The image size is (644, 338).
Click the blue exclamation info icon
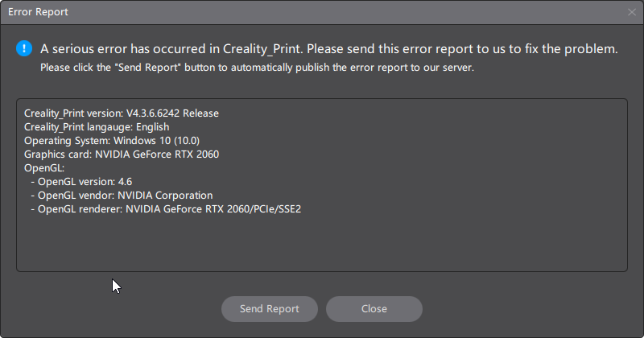(x=24, y=49)
